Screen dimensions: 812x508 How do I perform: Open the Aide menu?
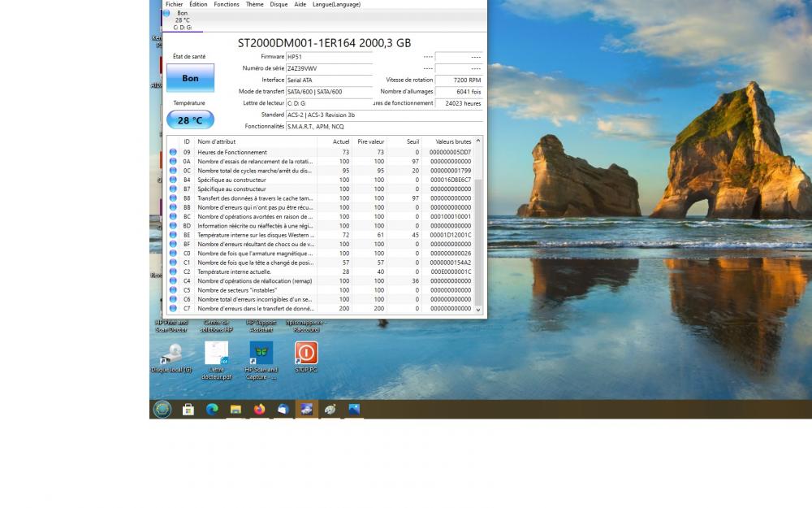(x=300, y=4)
